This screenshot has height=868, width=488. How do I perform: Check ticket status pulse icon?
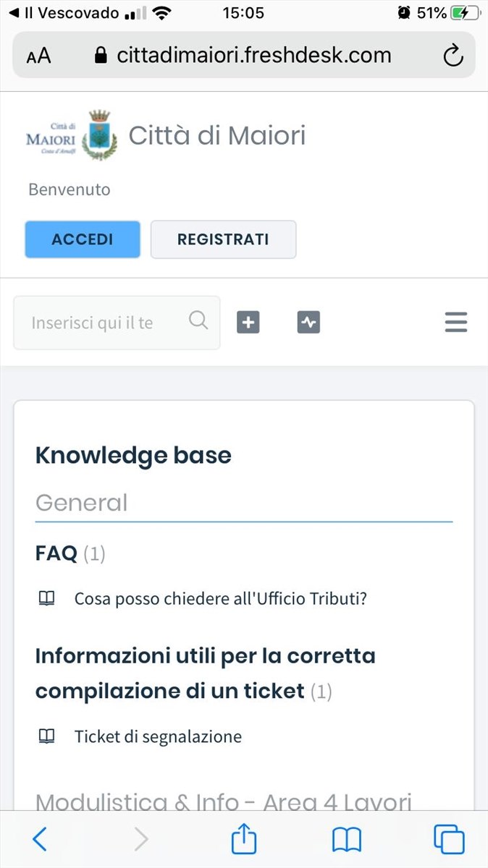308,323
